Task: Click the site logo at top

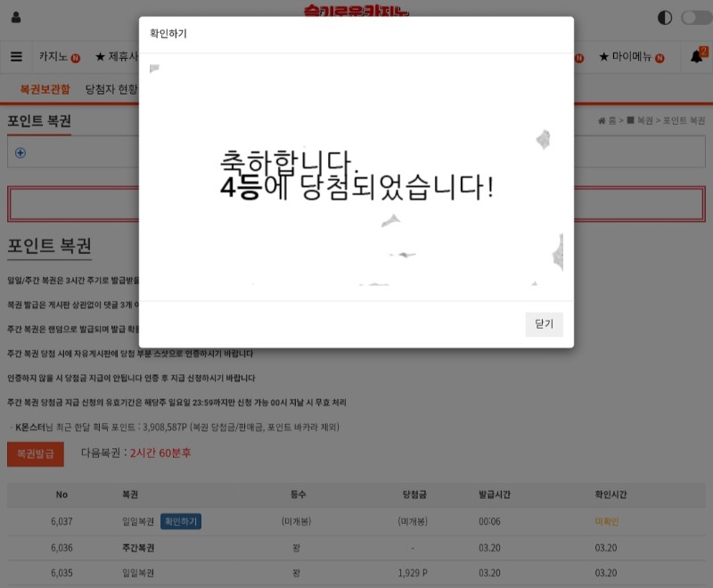Action: 356,11
